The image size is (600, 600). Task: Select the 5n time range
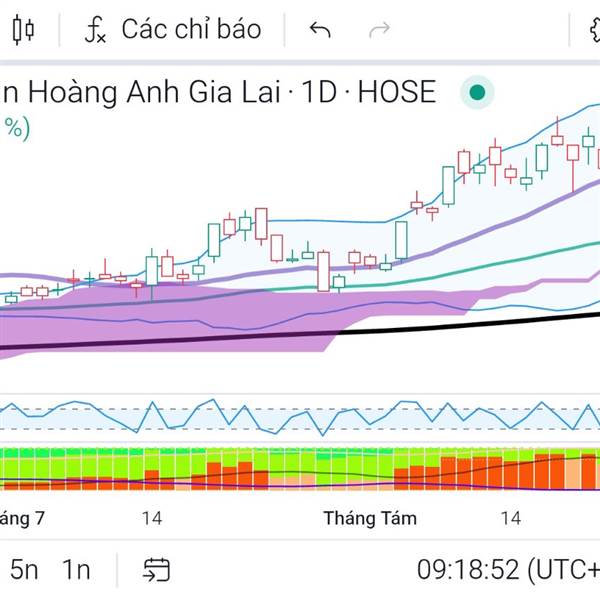[24, 570]
